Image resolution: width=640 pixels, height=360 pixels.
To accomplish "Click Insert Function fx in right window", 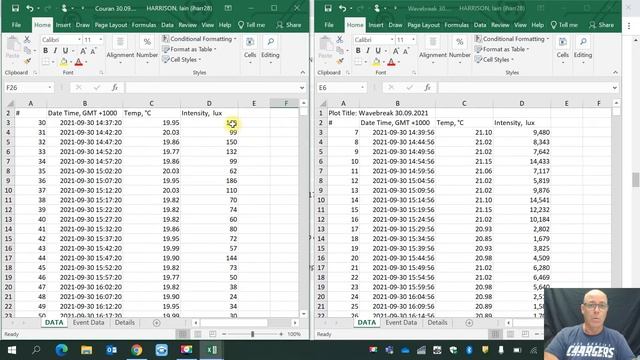I will click(x=428, y=87).
